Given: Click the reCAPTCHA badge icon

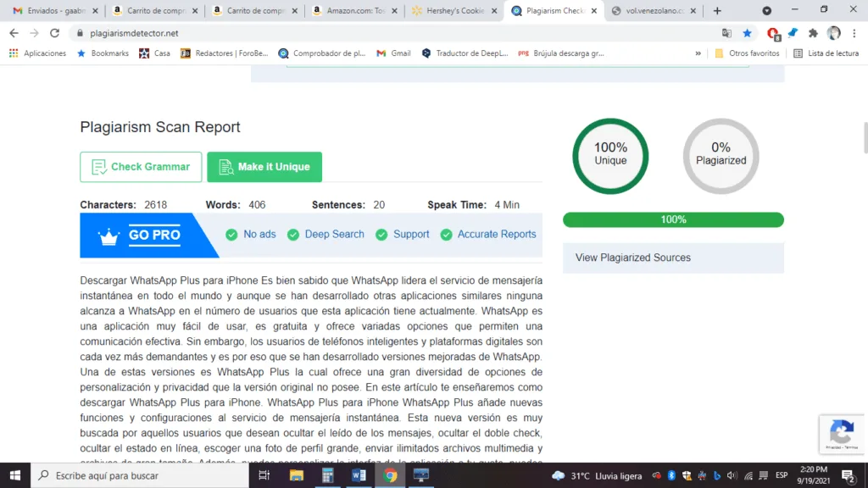Looking at the screenshot, I should [x=841, y=434].
